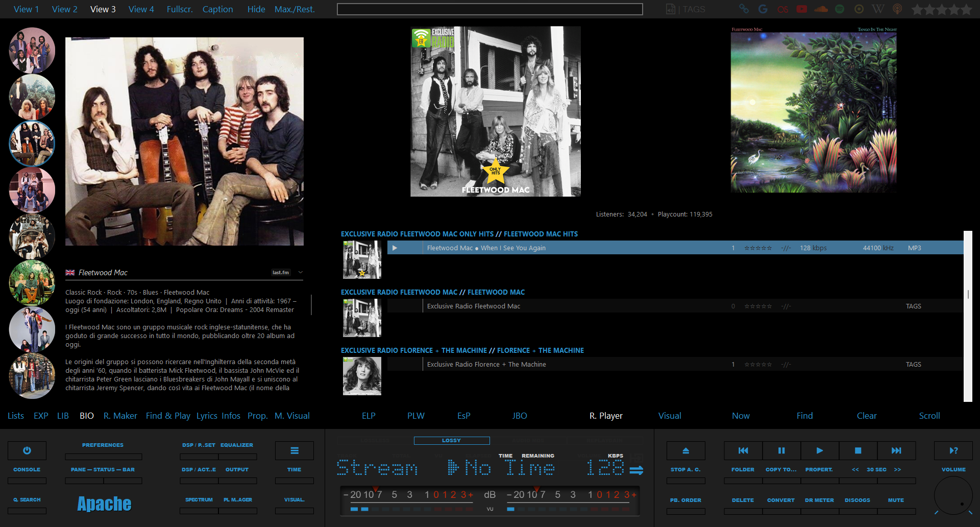Click the podcast icon
The height and width of the screenshot is (527, 980).
pyautogui.click(x=897, y=9)
